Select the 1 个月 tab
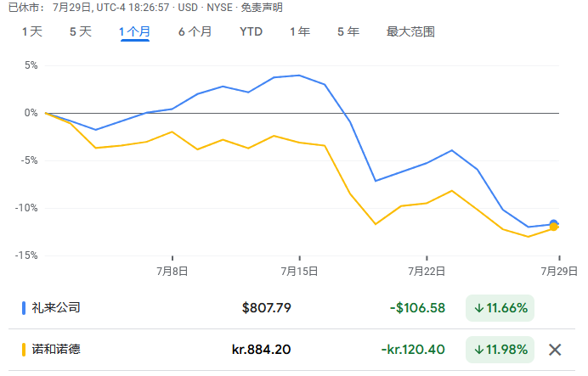This screenshot has width=588, height=376. tap(134, 32)
